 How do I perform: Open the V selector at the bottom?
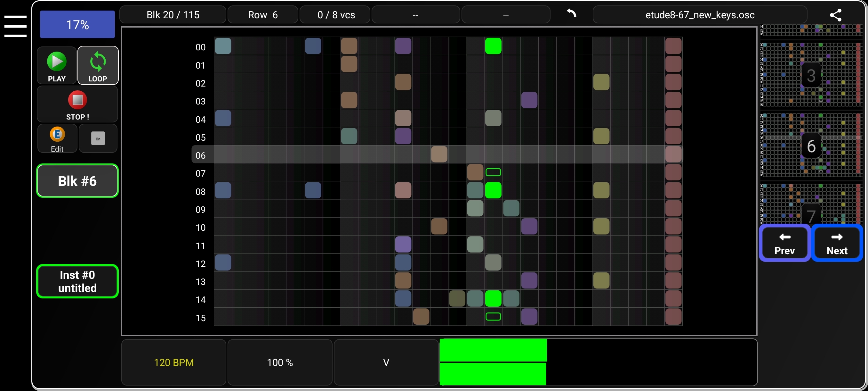[x=386, y=362]
